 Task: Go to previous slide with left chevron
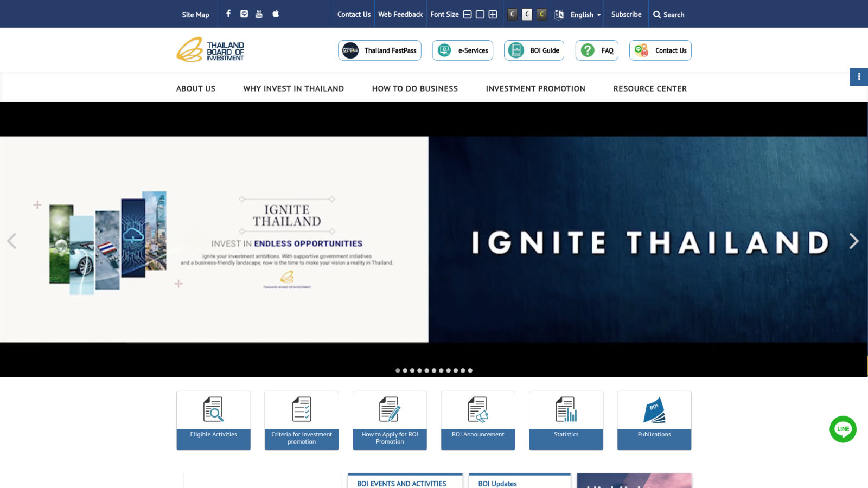click(x=12, y=241)
